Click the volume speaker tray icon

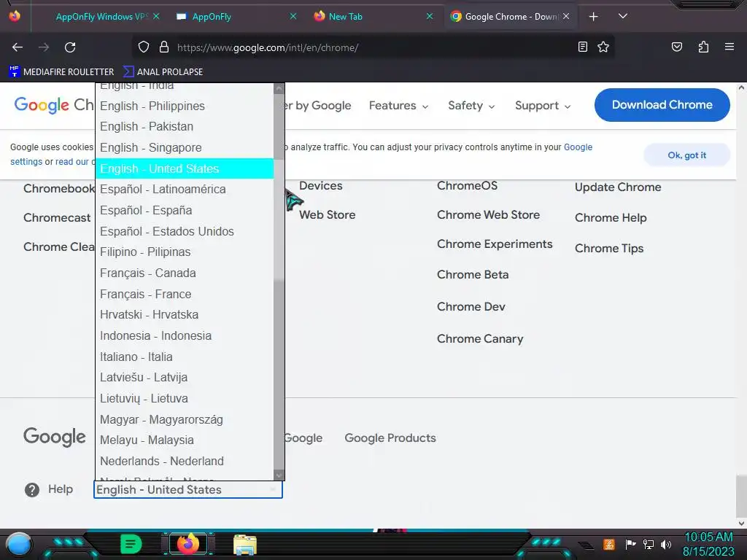pyautogui.click(x=666, y=544)
